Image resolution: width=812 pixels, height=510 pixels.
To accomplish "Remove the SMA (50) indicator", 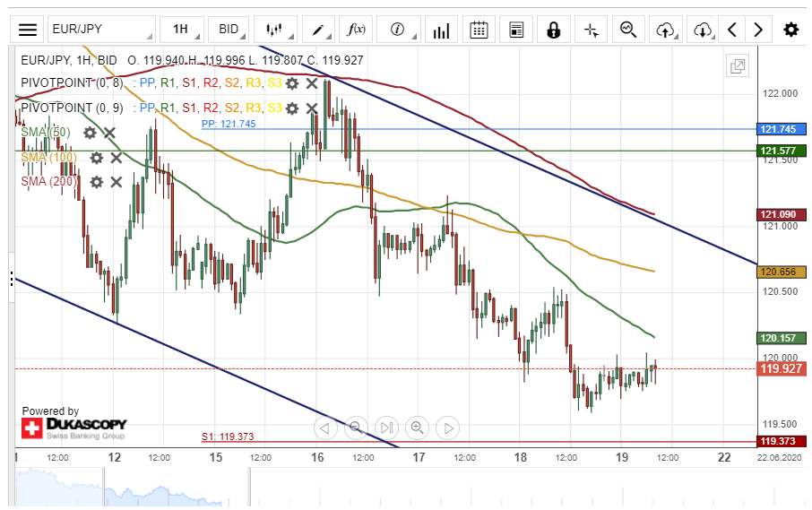I will click(x=109, y=133).
